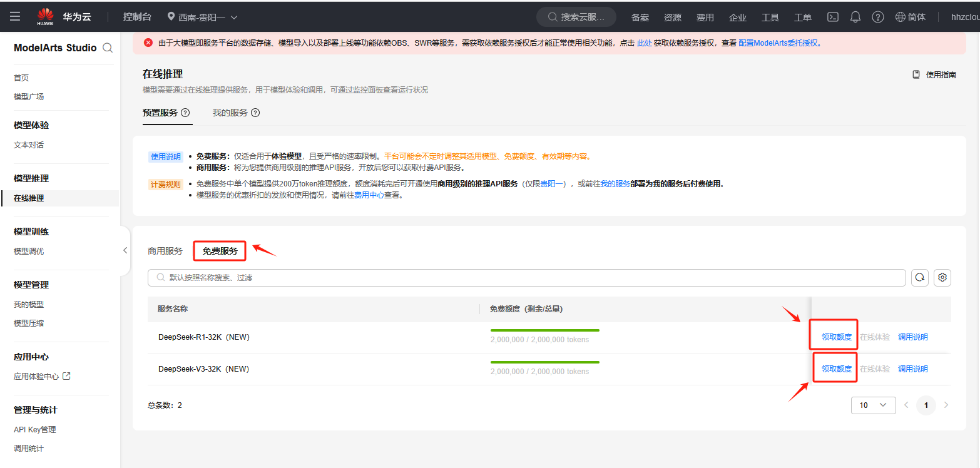The width and height of the screenshot is (980, 468).
Task: Click the service name search filter field
Action: pos(526,277)
